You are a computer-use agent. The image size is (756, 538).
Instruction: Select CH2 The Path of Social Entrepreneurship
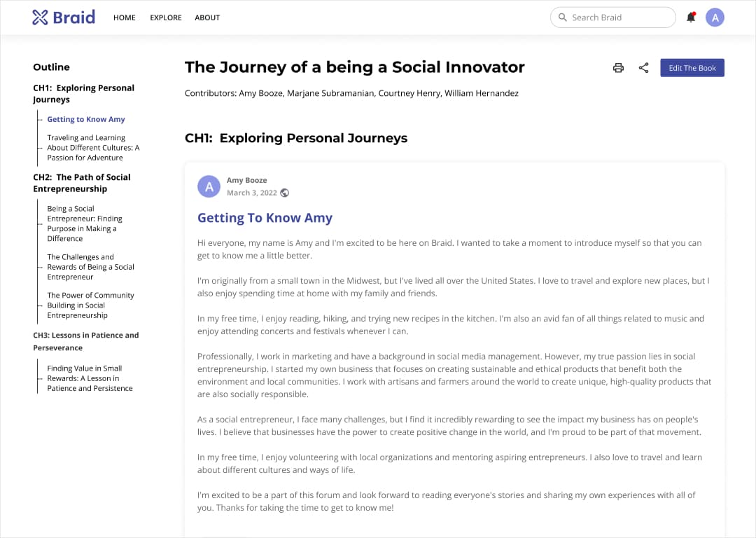[81, 183]
